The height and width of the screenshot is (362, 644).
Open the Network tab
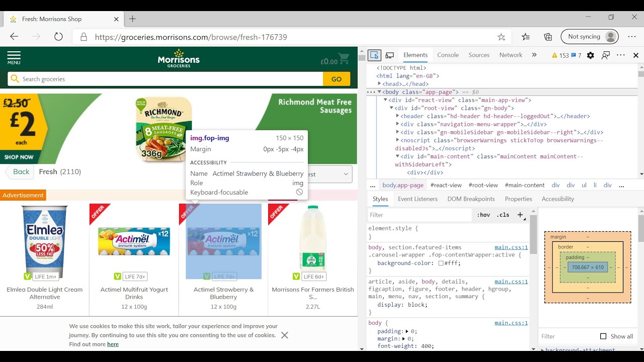point(511,55)
